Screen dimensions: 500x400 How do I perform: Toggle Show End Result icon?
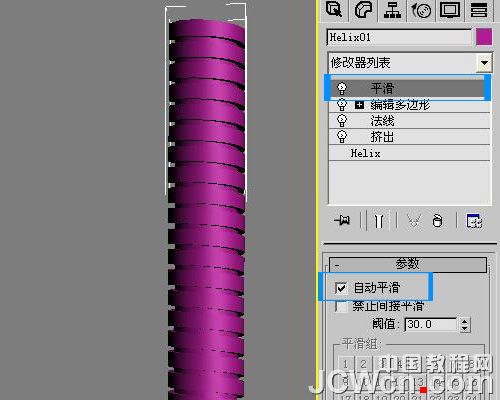(379, 221)
